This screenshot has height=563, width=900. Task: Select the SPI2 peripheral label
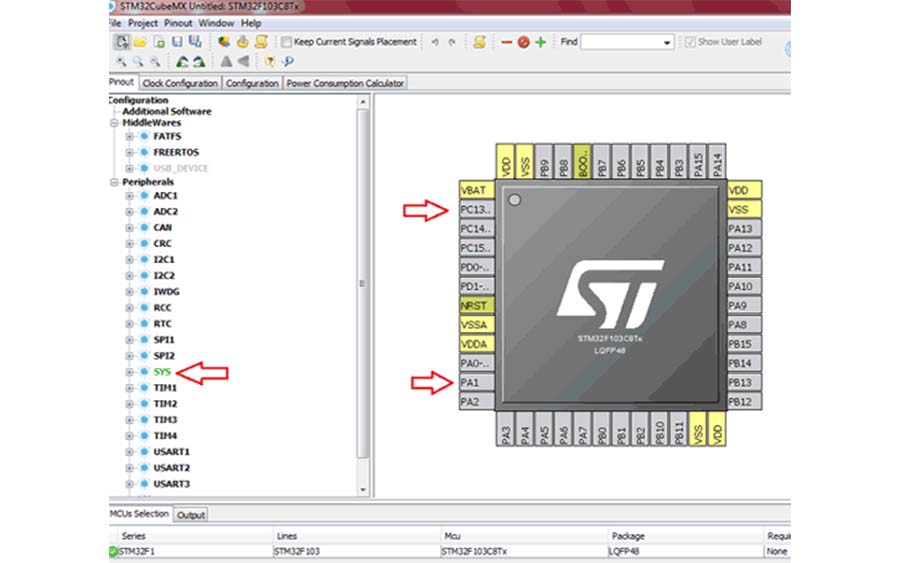pos(164,356)
